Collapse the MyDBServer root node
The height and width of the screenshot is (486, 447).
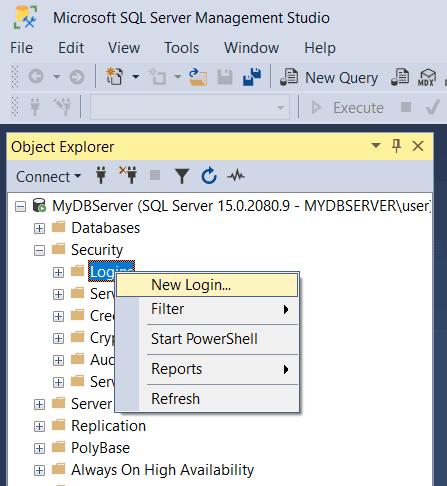pos(20,207)
